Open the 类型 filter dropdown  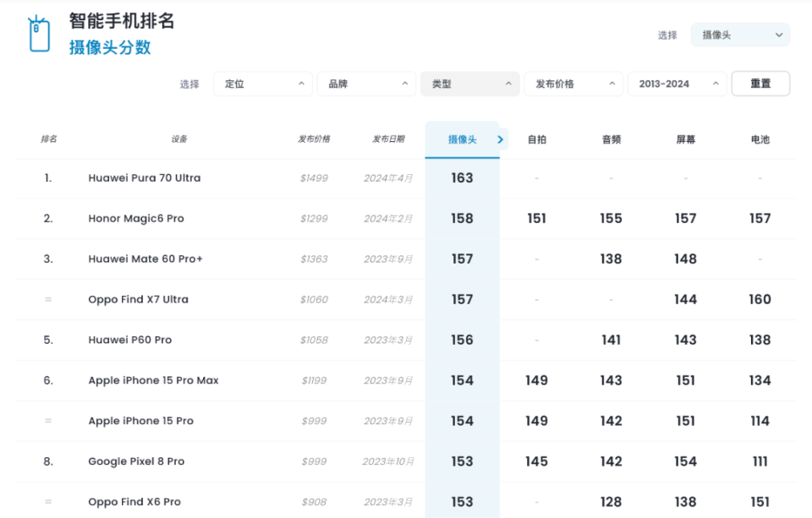470,84
